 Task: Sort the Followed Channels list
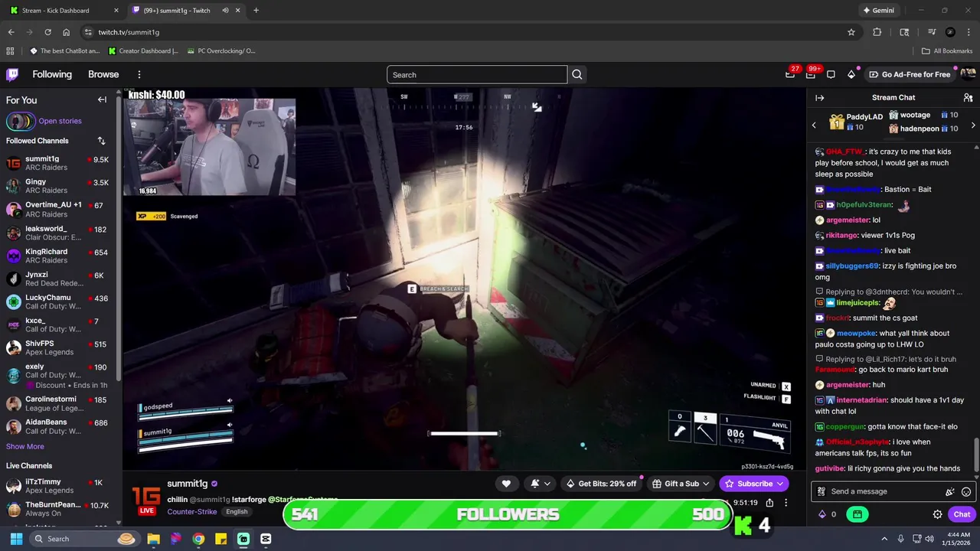tap(101, 141)
